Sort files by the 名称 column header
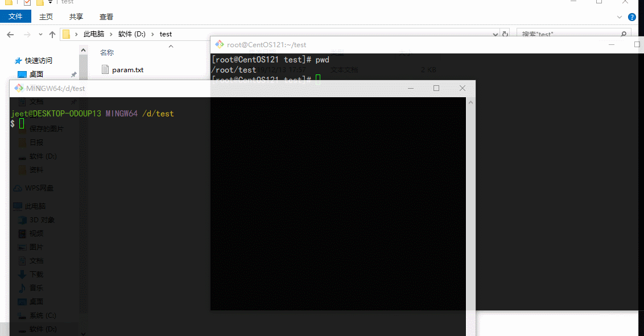Viewport: 644px width, 336px height. coord(107,52)
